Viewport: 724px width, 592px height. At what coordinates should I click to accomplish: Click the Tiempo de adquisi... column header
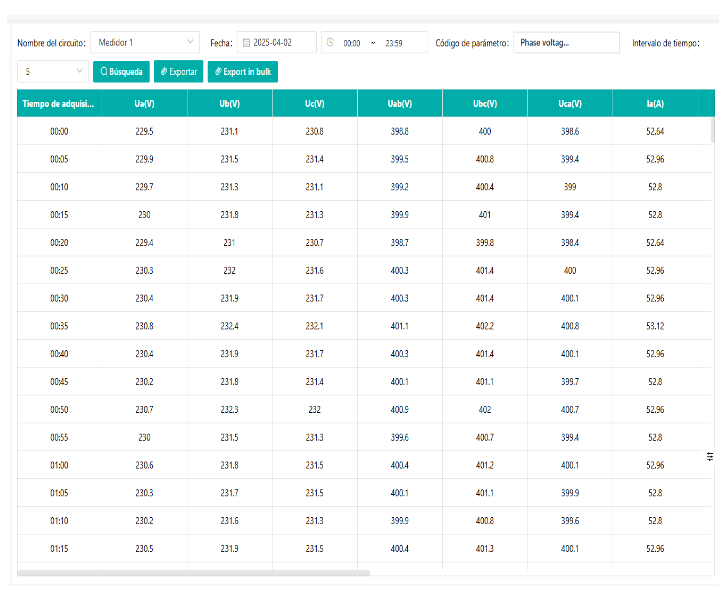pos(58,103)
